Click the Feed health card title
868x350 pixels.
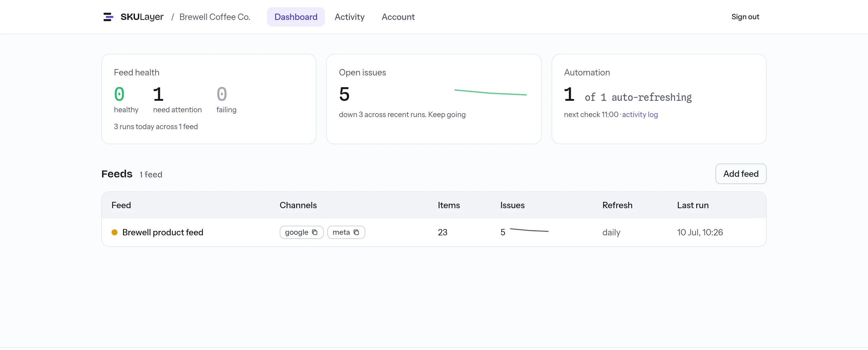coord(137,72)
